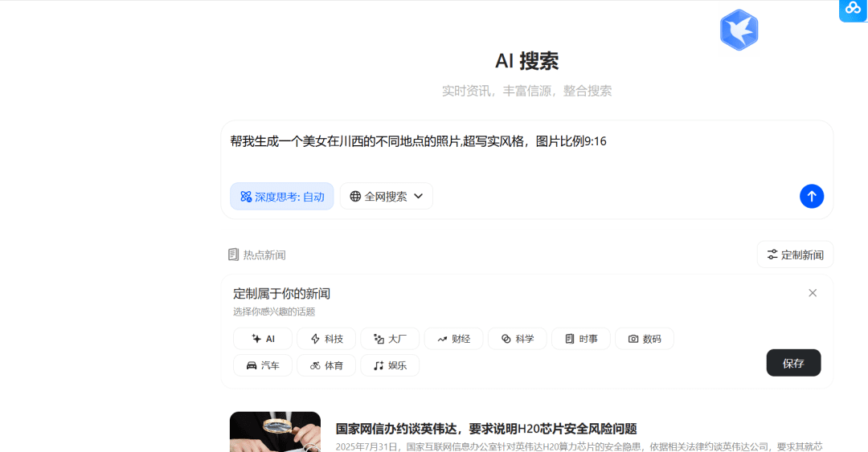
Task: Click the 热点新闻 section heading
Action: [x=257, y=255]
